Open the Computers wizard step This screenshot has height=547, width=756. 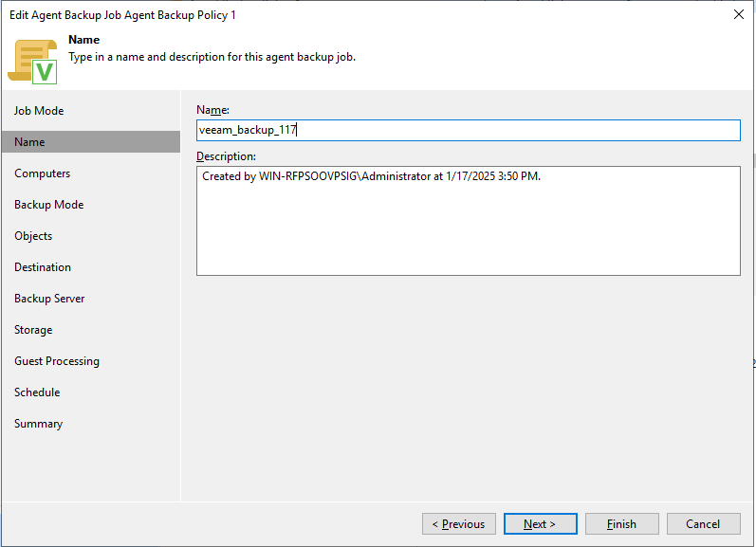42,173
